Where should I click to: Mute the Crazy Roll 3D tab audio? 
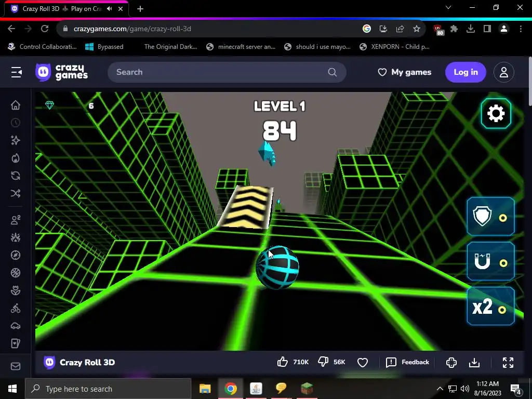[109, 9]
